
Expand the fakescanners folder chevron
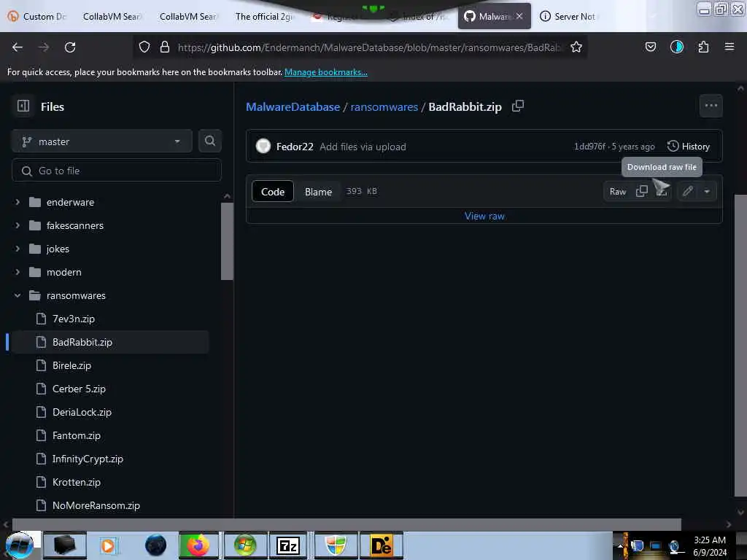(18, 226)
